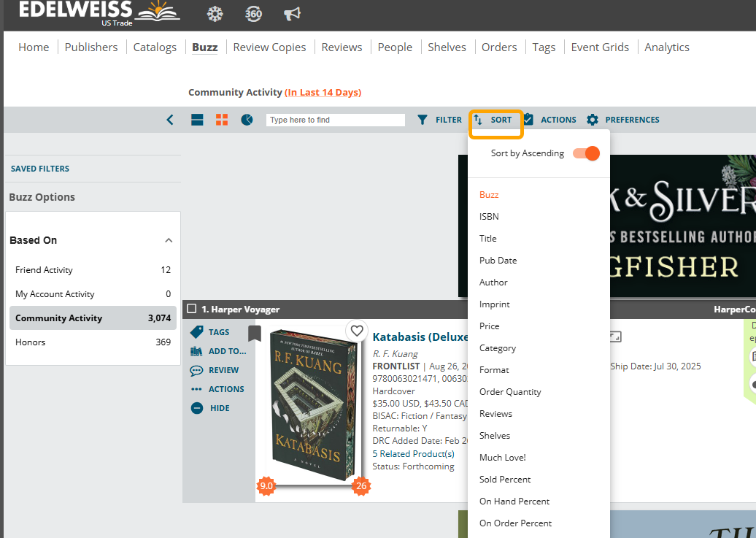Sort by Price
The height and width of the screenshot is (538, 756).
pos(490,326)
